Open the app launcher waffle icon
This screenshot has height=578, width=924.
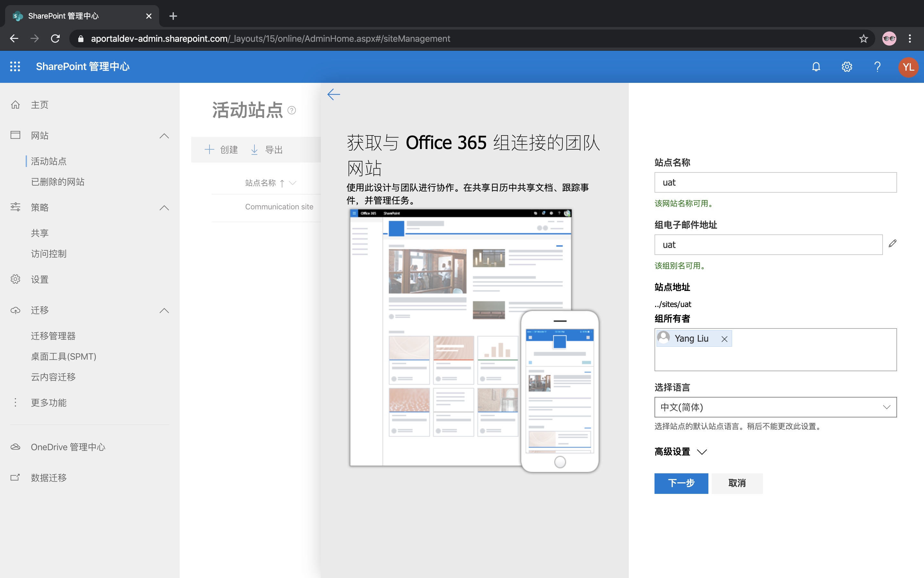click(15, 66)
